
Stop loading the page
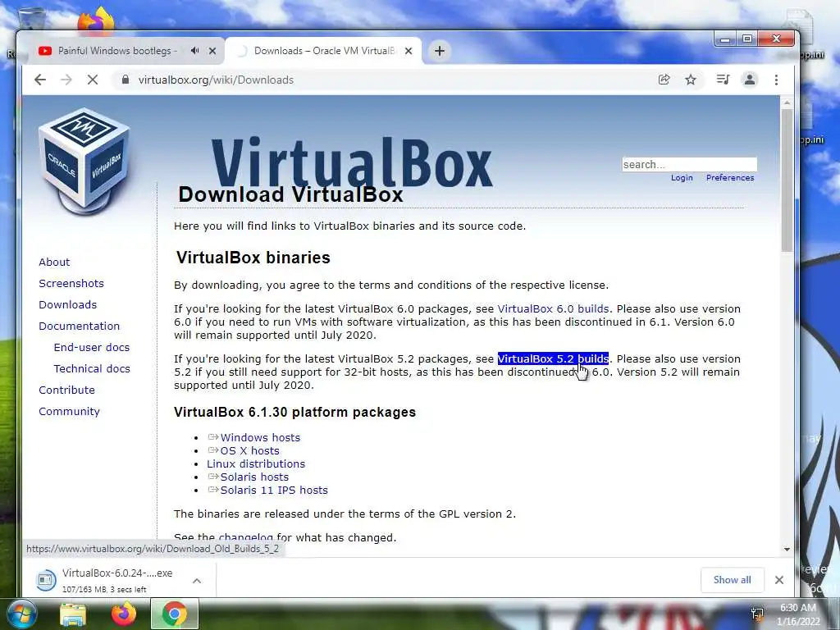coord(92,80)
